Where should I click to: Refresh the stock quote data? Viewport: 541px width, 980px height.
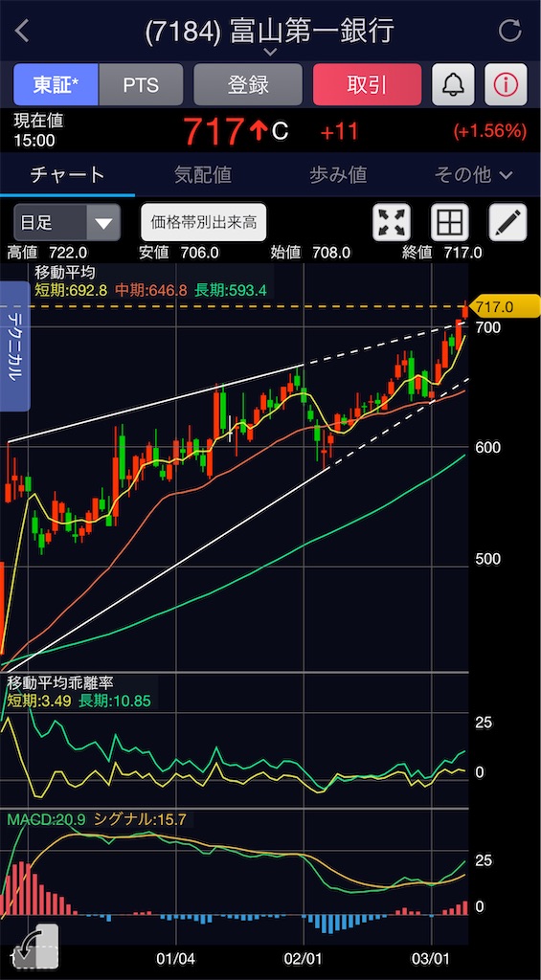509,31
